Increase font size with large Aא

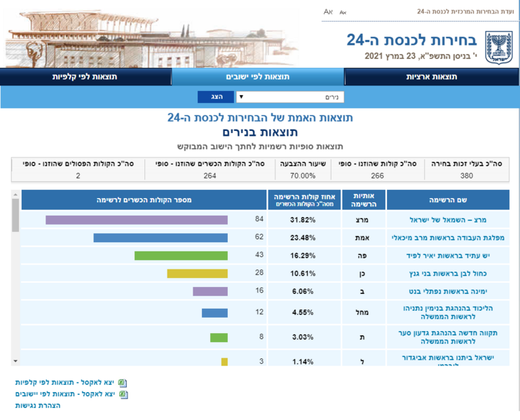[328, 12]
